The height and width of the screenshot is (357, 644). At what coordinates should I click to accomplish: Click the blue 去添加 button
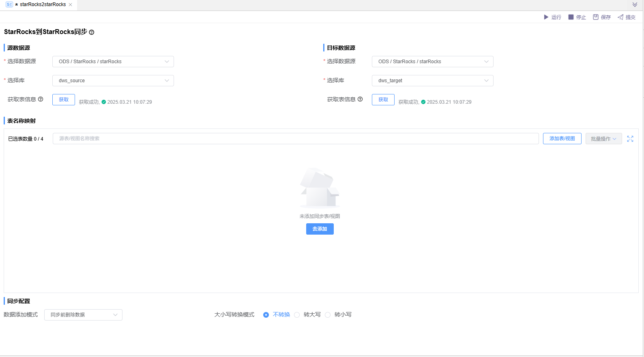[320, 229]
